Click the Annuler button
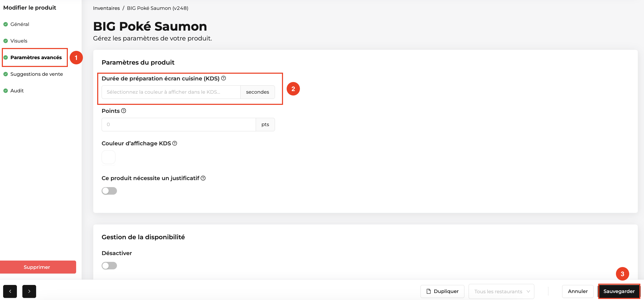644x300 pixels. [x=578, y=291]
